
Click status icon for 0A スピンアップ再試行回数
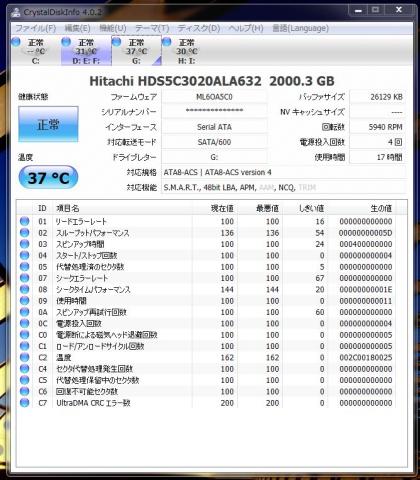point(24,312)
